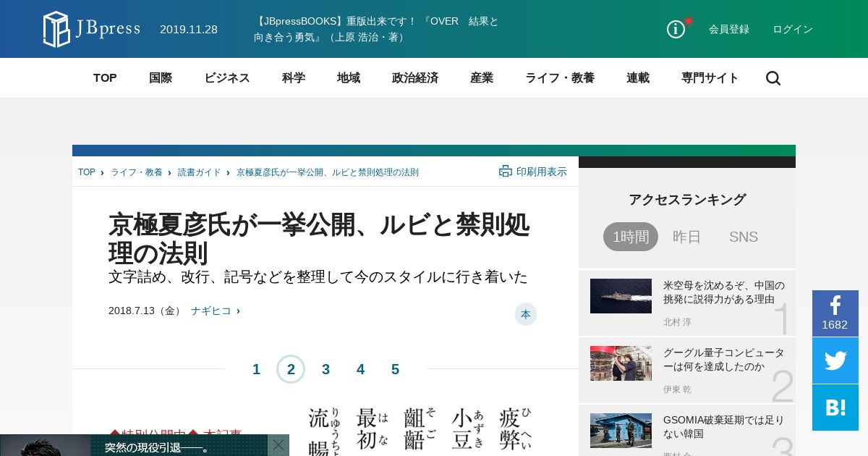Open 印刷用表示 print view link
868x456 pixels.
[542, 172]
